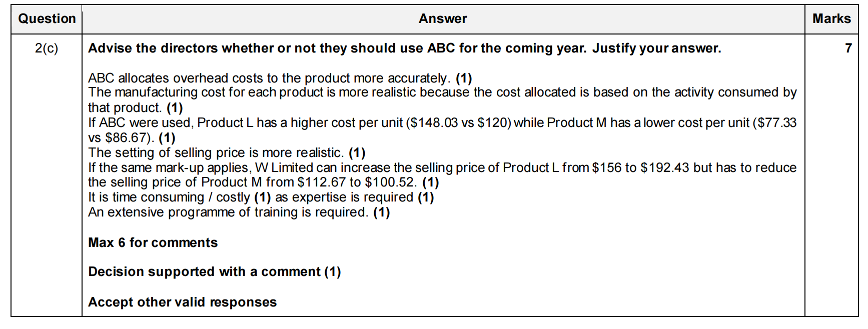Click the mark value 7
Viewport: 868px width, 329px height.
click(x=848, y=48)
